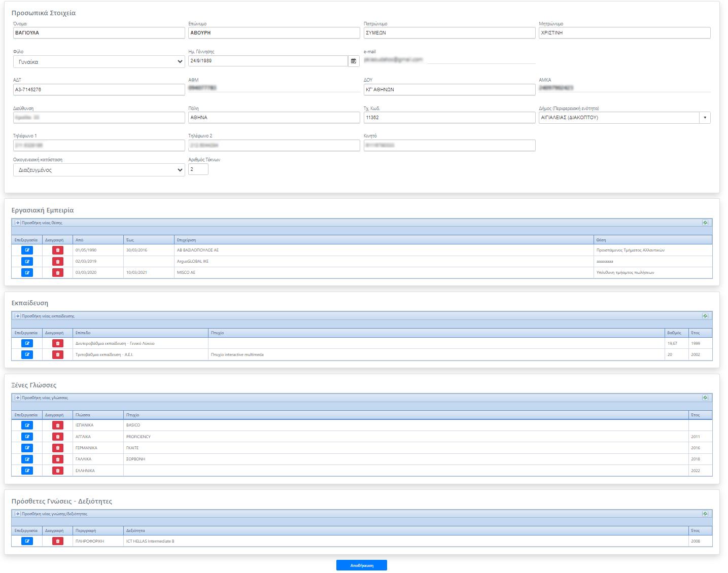Image resolution: width=728 pixels, height=573 pixels.
Task: Delete the ArgusGLOBAL IKE work entry
Action: pyautogui.click(x=58, y=262)
